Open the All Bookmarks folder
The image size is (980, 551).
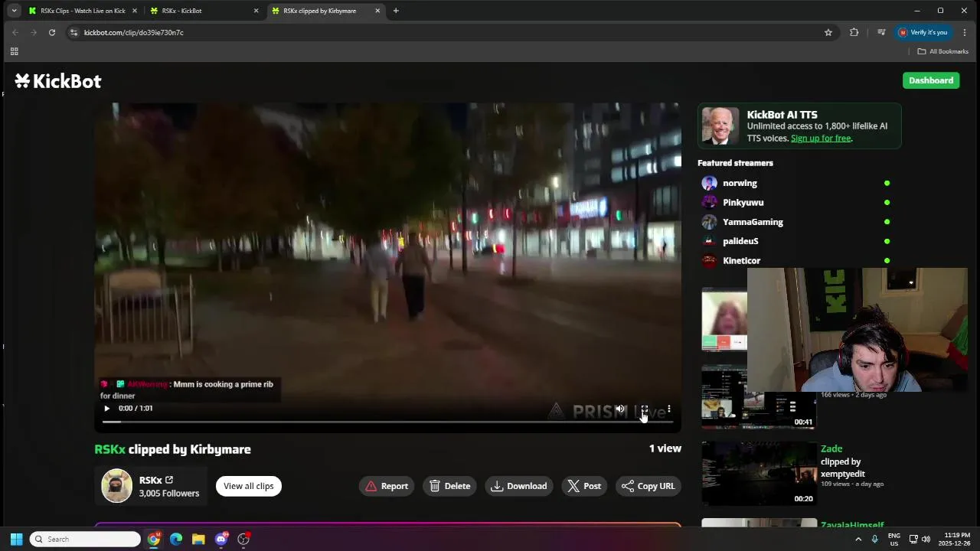(943, 51)
